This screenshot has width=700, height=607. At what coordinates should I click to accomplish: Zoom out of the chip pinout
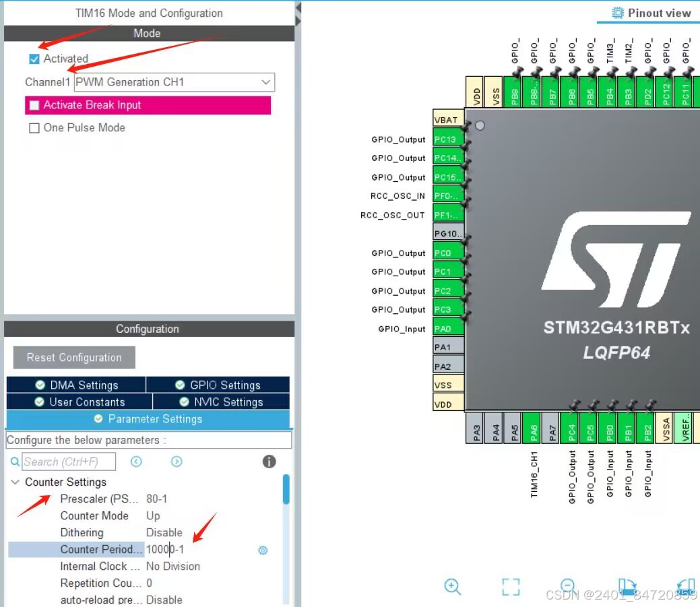[x=567, y=585]
